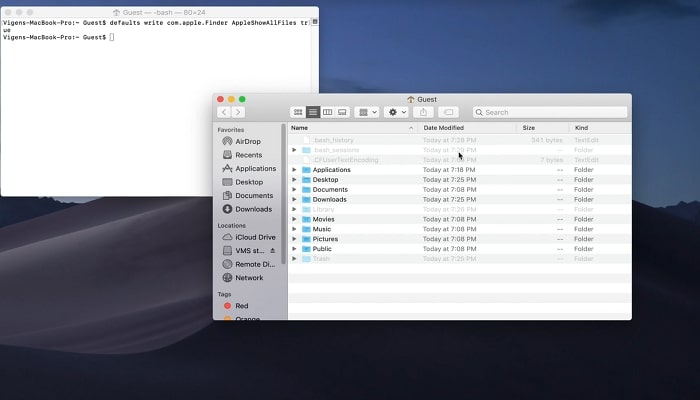Viewport: 700px width, 400px height.
Task: Expand the Applications folder disclosure triangle
Action: click(294, 170)
